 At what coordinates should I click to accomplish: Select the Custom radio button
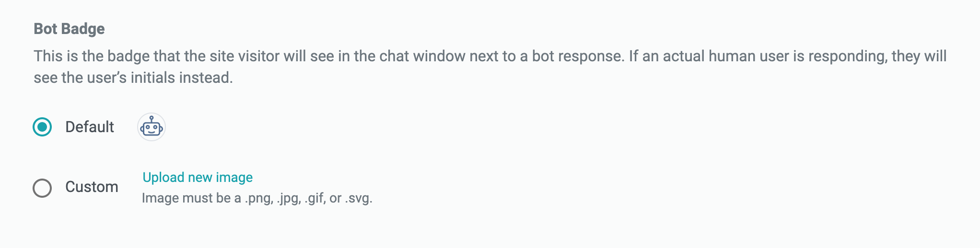point(42,188)
